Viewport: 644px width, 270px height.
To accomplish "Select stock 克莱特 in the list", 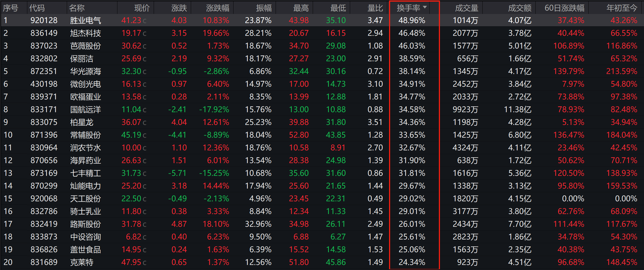I will pos(82,262).
